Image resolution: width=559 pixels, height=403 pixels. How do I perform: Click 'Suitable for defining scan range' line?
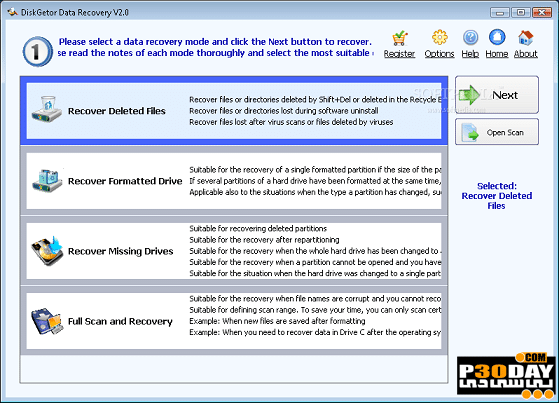pos(315,310)
